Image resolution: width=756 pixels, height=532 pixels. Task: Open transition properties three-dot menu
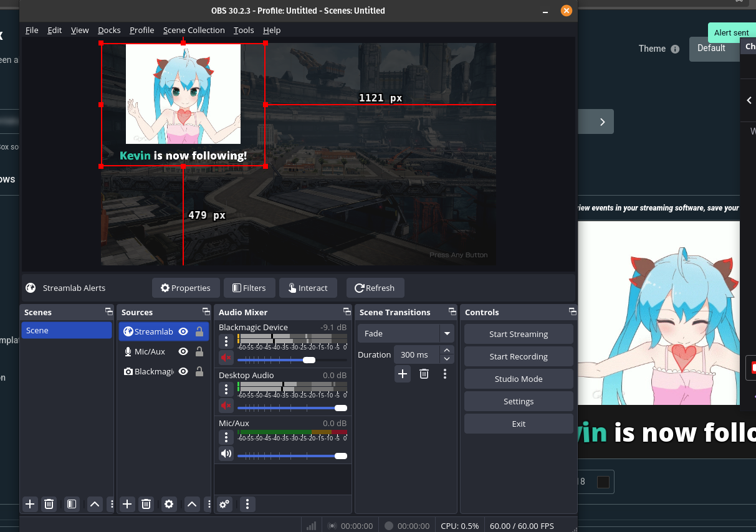pyautogui.click(x=445, y=374)
